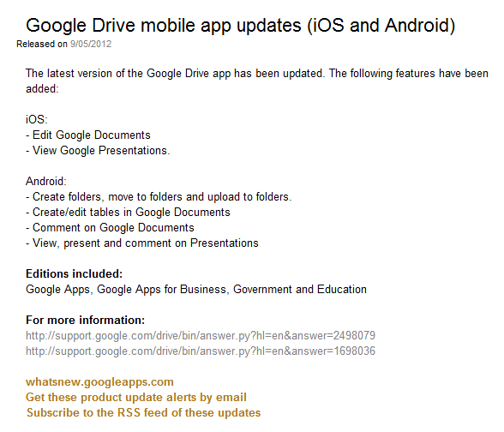Click the intro paragraph about latest version
Screen dimensions: 504x432
coord(257,81)
